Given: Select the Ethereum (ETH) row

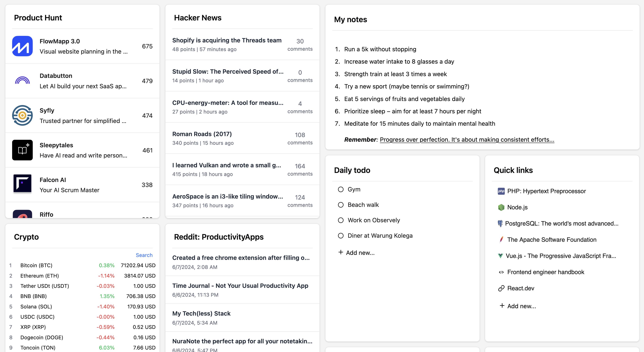Looking at the screenshot, I should (82, 276).
